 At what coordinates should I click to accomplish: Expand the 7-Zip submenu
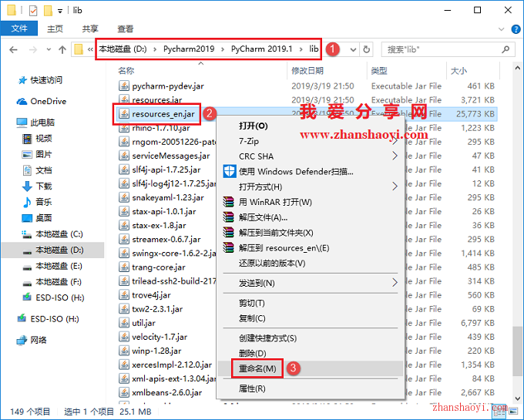(x=395, y=141)
